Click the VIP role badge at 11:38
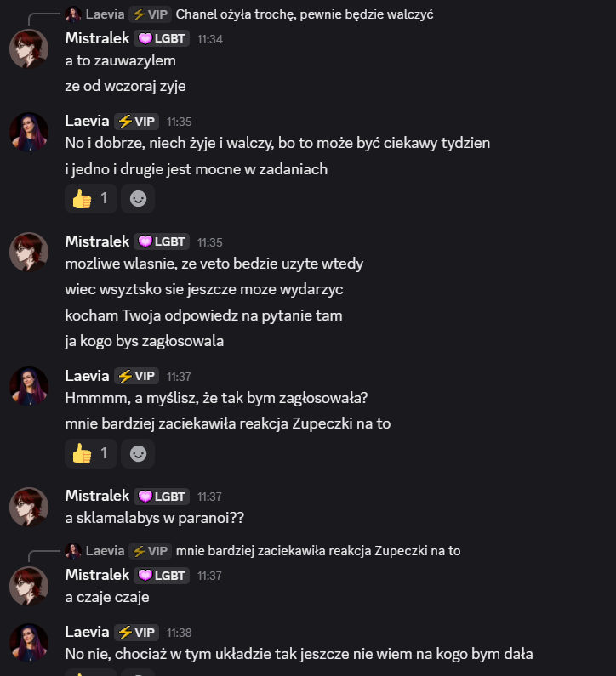The height and width of the screenshot is (676, 616). coord(137,632)
